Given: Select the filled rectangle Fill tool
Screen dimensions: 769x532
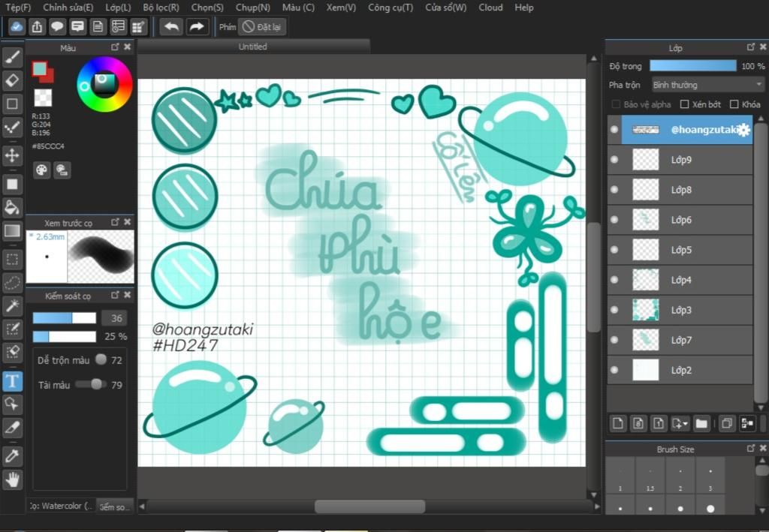Looking at the screenshot, I should pyautogui.click(x=12, y=184).
